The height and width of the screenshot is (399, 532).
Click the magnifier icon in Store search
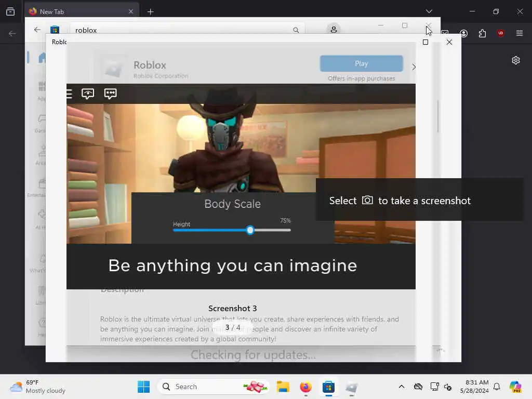pos(296,30)
